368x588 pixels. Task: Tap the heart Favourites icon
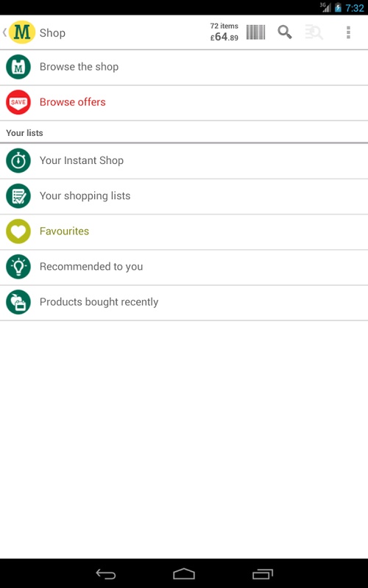[18, 231]
